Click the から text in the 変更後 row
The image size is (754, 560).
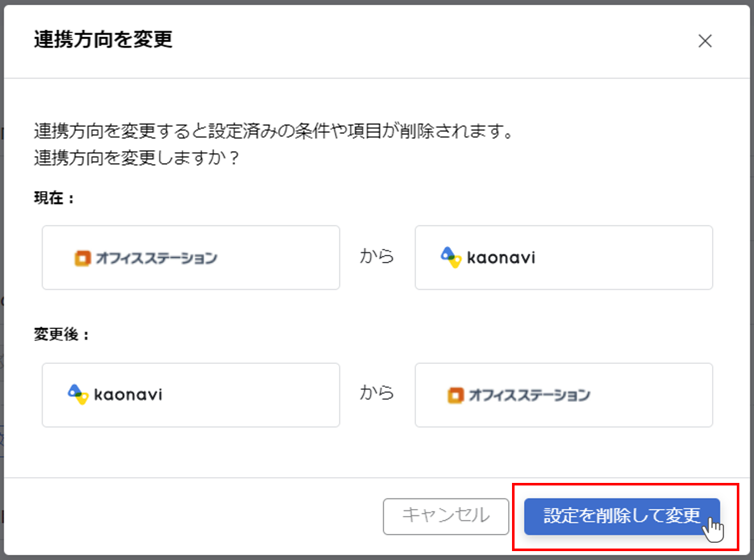tap(377, 394)
